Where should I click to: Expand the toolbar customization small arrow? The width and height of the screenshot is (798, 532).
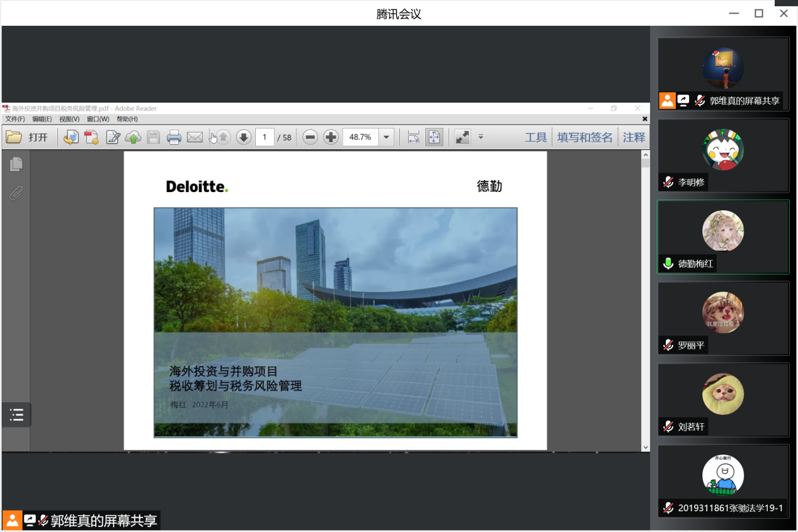tap(481, 137)
